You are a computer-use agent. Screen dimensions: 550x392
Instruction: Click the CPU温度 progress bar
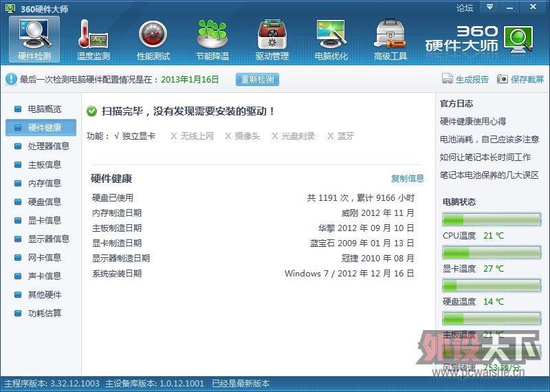tap(492, 219)
